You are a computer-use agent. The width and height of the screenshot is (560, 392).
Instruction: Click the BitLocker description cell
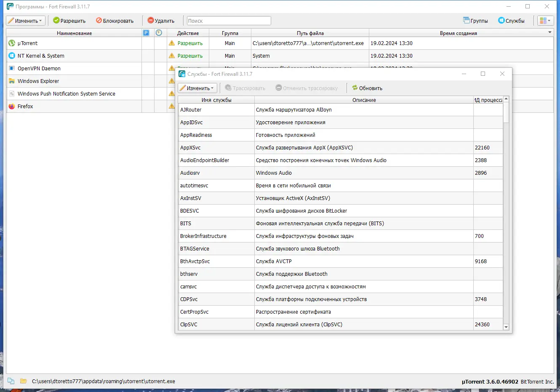364,211
